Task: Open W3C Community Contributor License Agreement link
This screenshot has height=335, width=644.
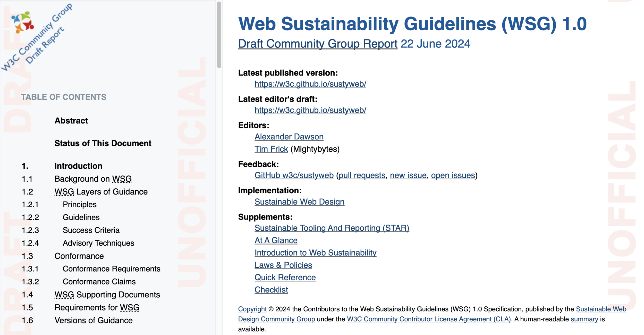Action: pos(428,319)
